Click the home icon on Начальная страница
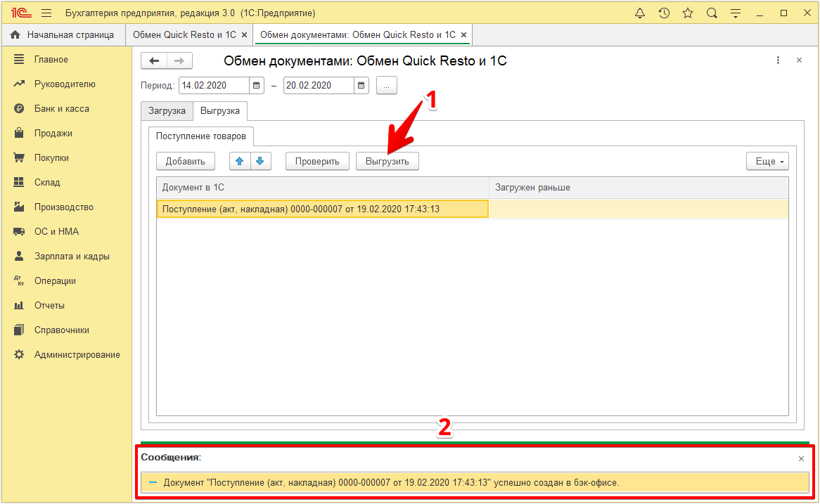820x504 pixels. click(x=15, y=35)
